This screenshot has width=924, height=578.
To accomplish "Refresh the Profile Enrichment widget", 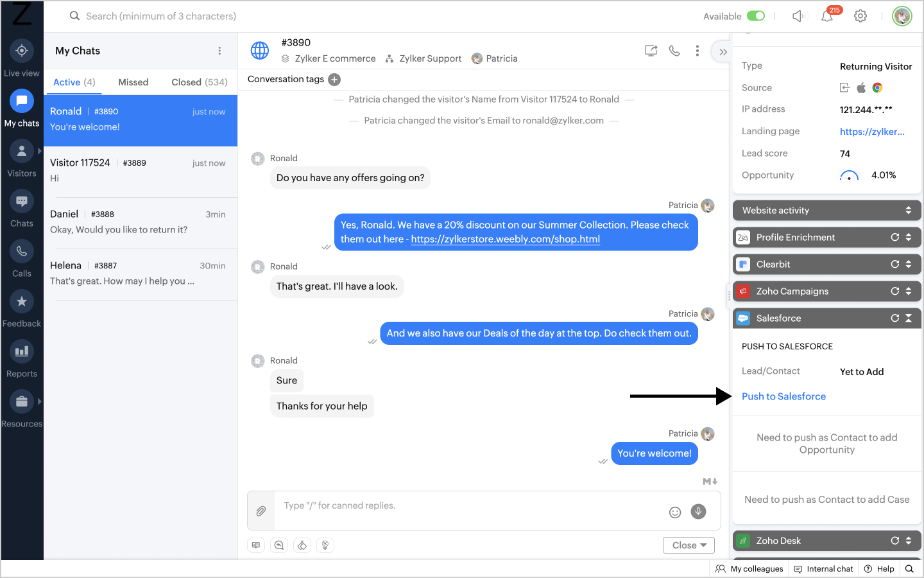I will click(894, 237).
